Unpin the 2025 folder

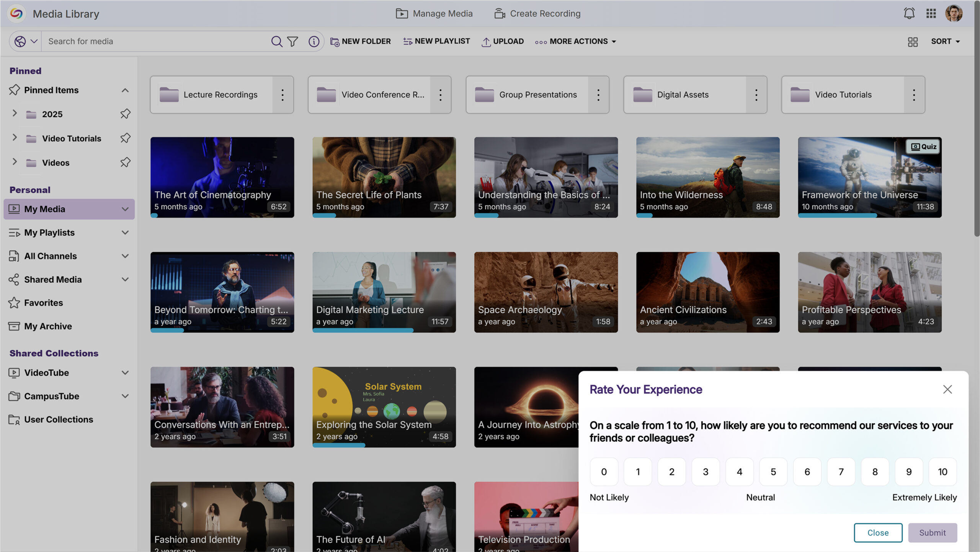click(x=125, y=114)
